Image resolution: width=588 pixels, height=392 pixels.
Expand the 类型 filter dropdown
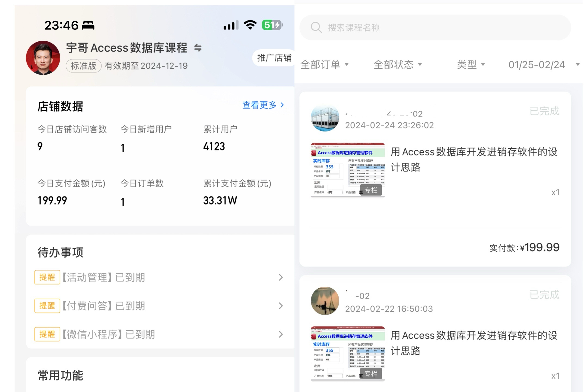point(471,65)
